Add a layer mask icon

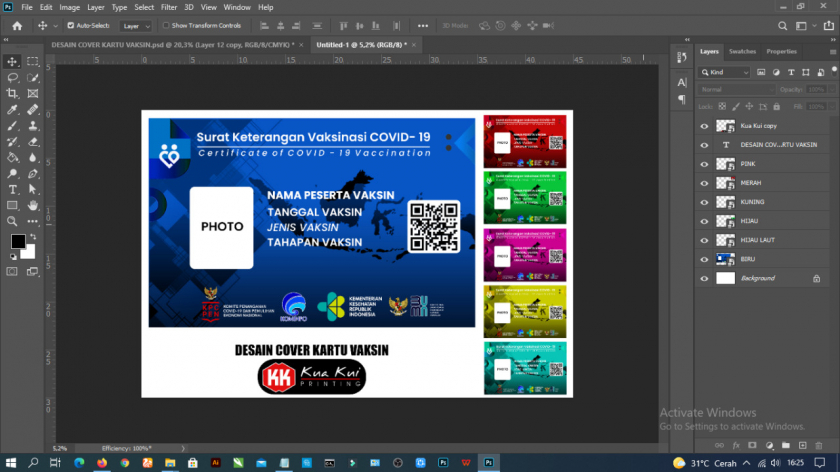click(752, 445)
